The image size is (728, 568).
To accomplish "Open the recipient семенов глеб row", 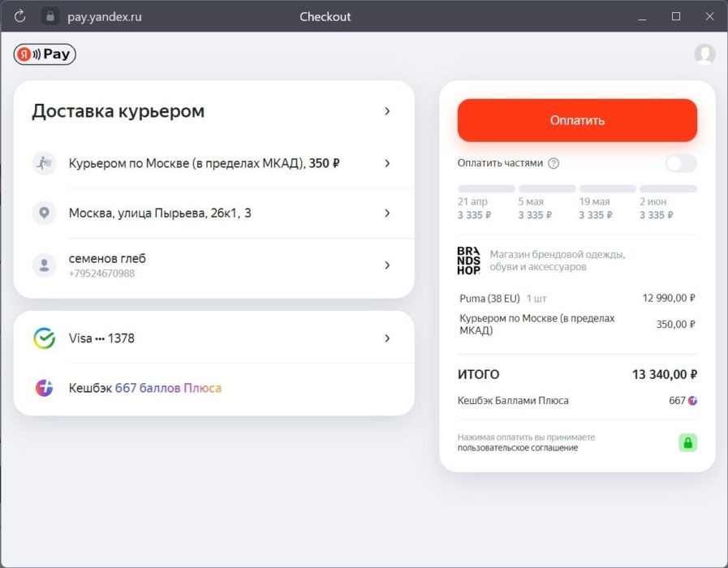I will coord(107,259).
